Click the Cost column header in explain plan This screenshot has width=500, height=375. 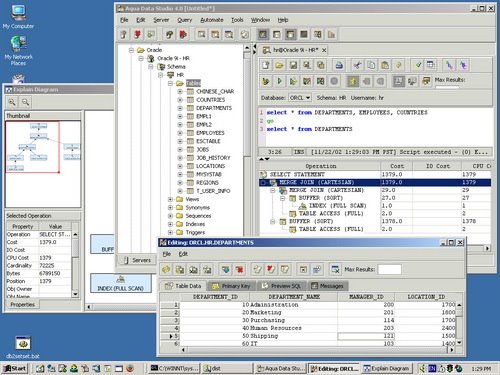pos(397,166)
